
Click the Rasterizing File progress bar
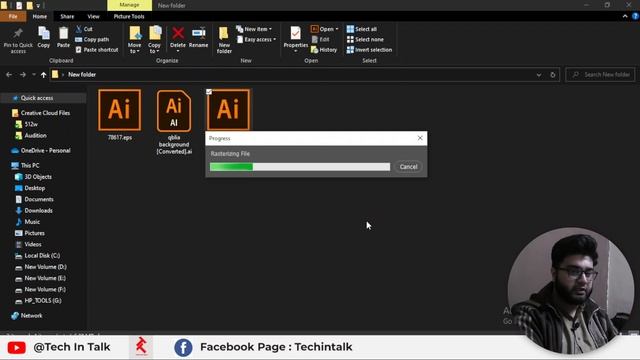(300, 167)
